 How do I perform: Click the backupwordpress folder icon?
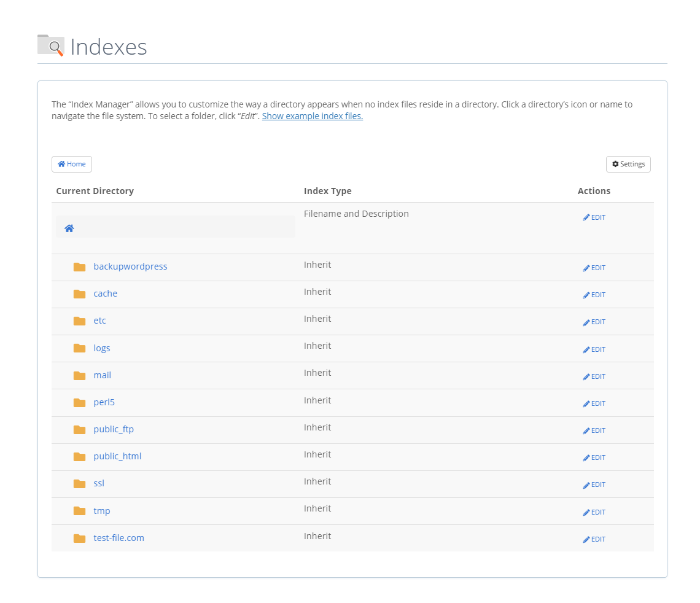79,266
